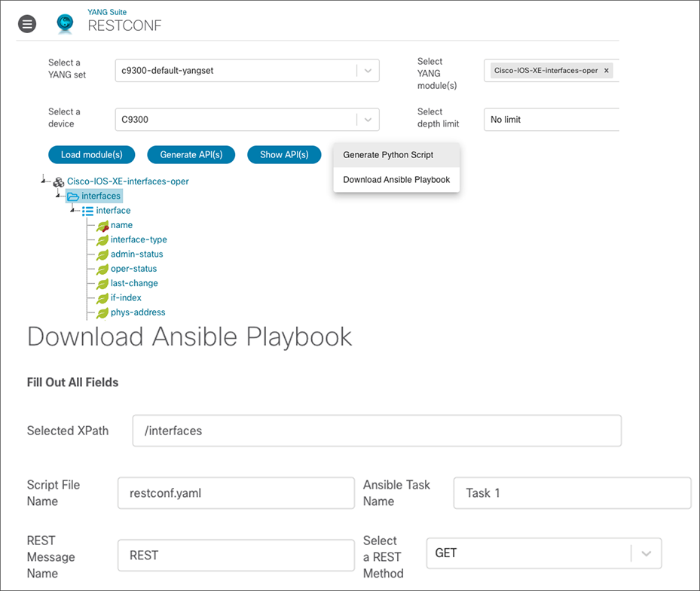The width and height of the screenshot is (700, 591).
Task: Click the leaf icon beside last-change
Action: pyautogui.click(x=102, y=284)
